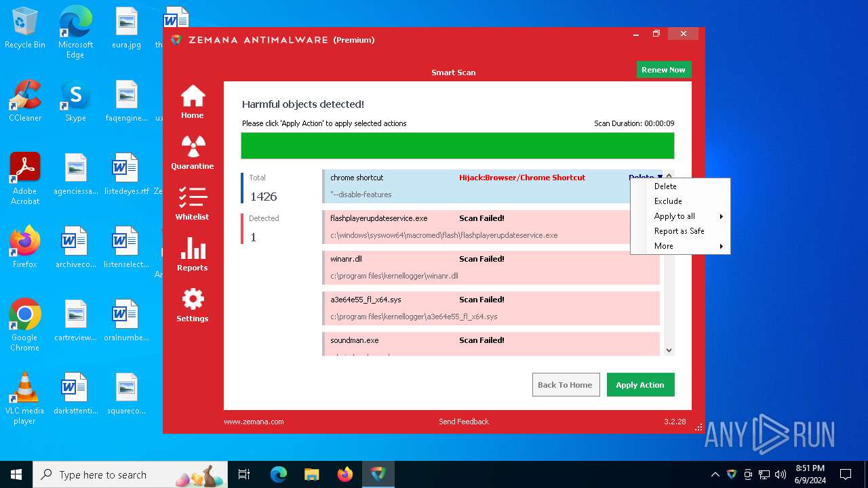Open the Whitelist section
Screen dimensions: 868x488
click(193, 203)
